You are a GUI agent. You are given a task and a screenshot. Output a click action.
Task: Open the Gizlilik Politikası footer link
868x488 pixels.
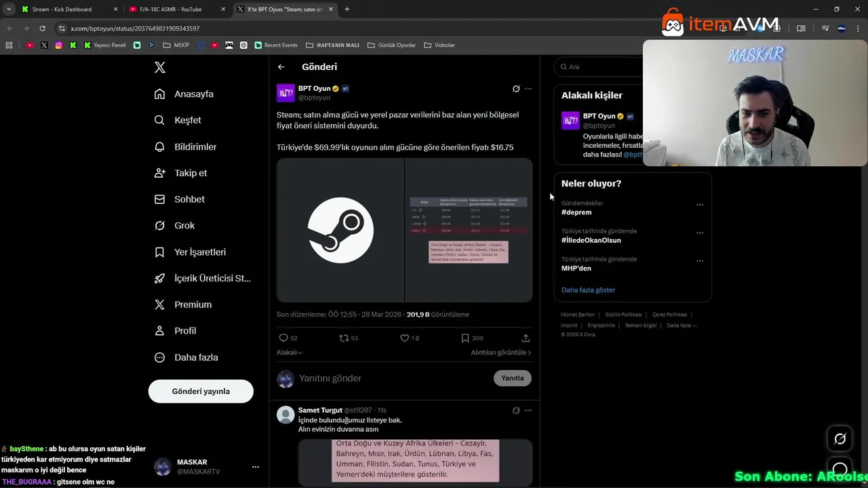click(x=623, y=314)
